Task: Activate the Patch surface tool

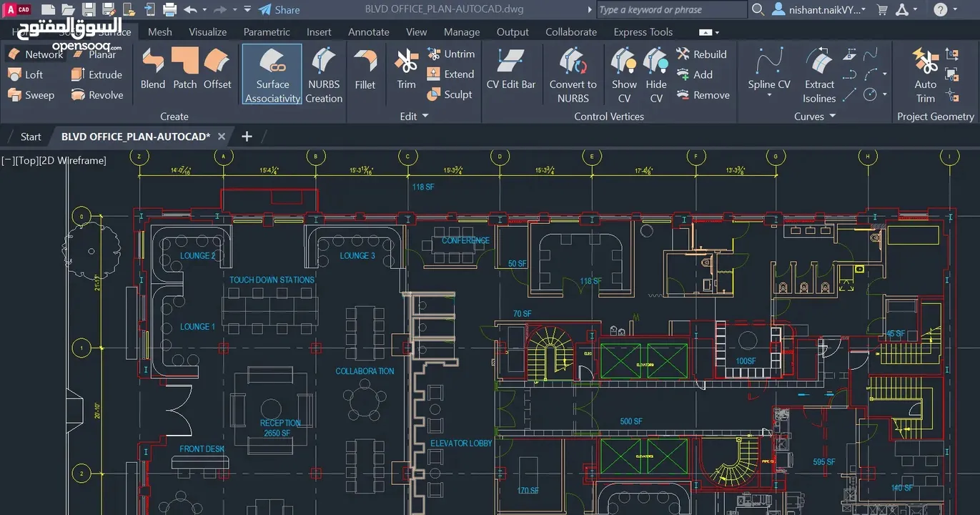Action: click(x=185, y=69)
